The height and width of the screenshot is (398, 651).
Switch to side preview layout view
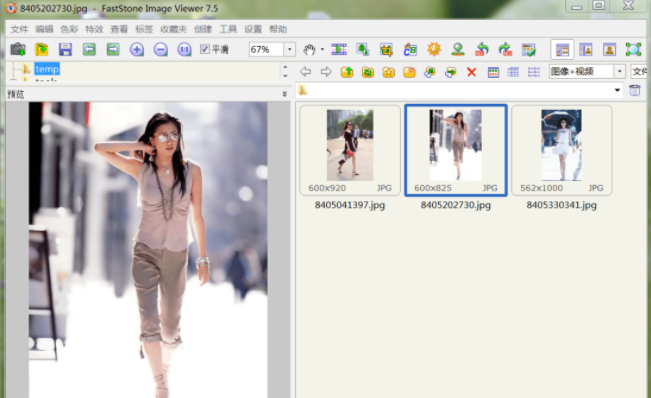[x=586, y=50]
